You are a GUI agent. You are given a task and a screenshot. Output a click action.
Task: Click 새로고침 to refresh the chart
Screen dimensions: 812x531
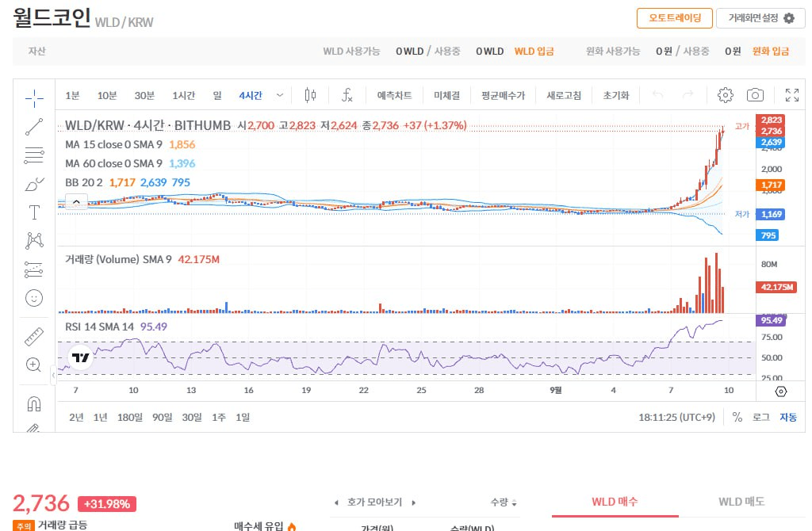point(564,95)
